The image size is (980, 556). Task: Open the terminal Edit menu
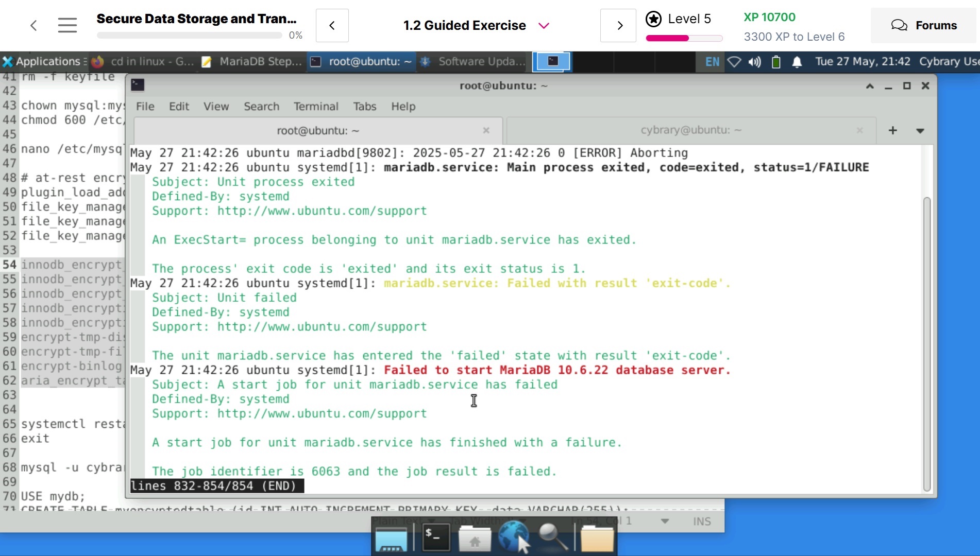tap(179, 106)
